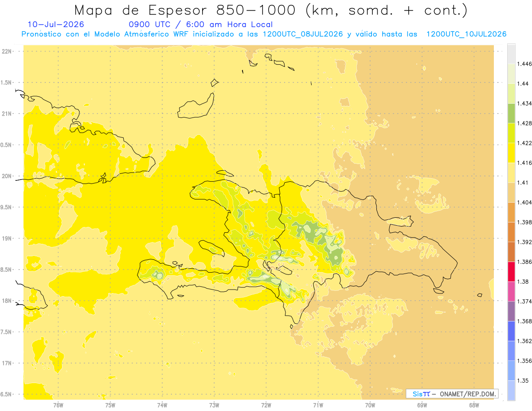The width and height of the screenshot is (532, 411).
Task: Click the colorbar value '1.392'
Action: 524,242
